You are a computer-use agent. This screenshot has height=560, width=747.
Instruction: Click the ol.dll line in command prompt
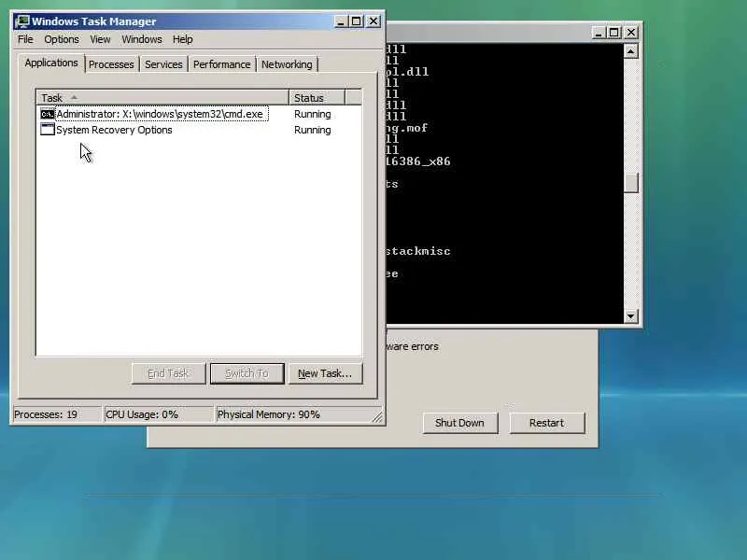pyautogui.click(x=407, y=72)
